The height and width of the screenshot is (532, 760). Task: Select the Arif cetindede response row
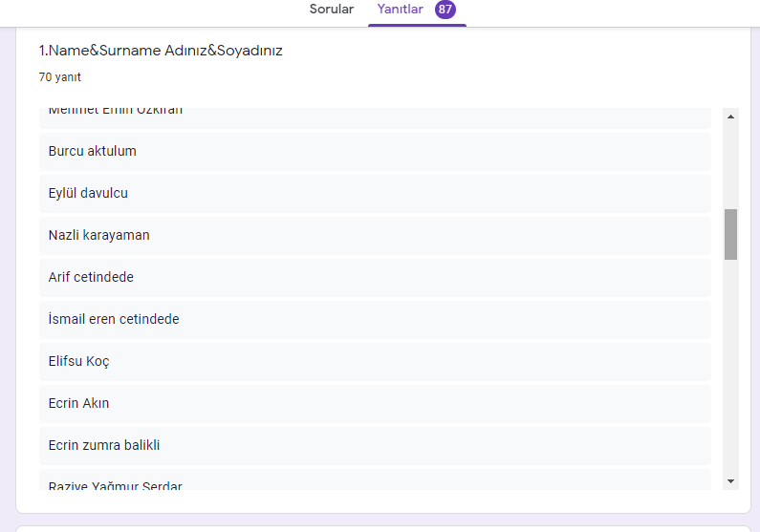pos(375,277)
